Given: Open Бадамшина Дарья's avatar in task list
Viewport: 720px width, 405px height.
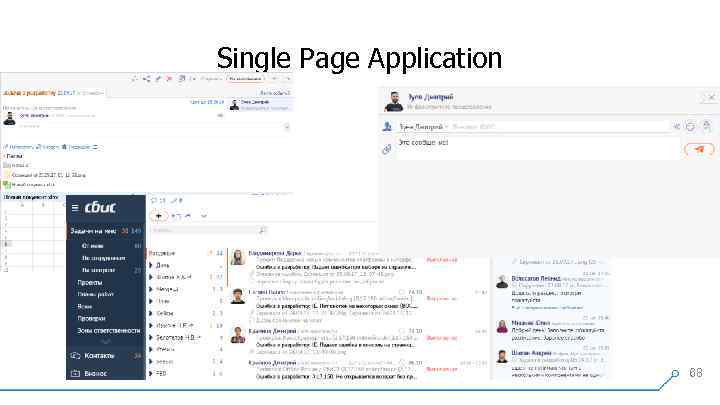Looking at the screenshot, I should (237, 258).
